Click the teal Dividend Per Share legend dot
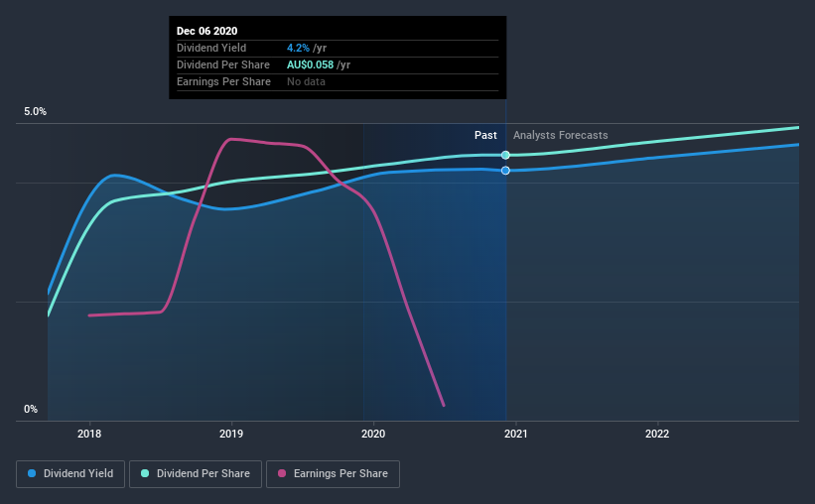This screenshot has height=504, width=815. point(145,473)
